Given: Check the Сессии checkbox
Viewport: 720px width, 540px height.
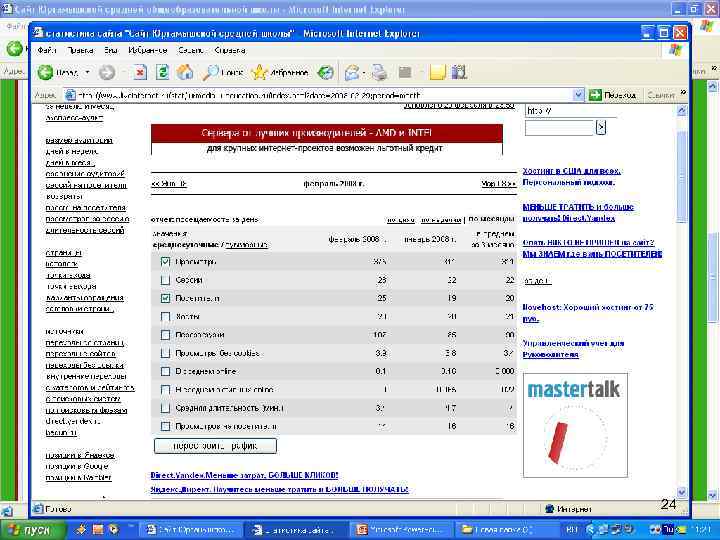Looking at the screenshot, I should (165, 280).
